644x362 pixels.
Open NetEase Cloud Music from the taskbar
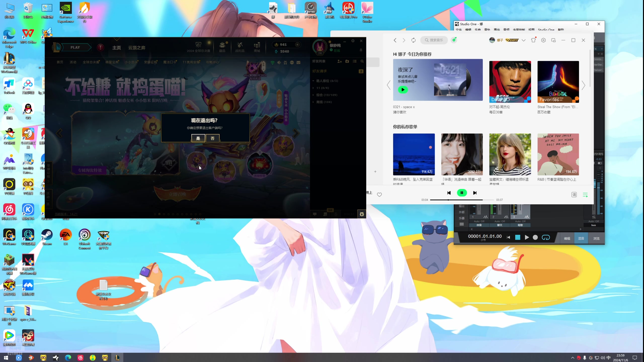pos(80,357)
